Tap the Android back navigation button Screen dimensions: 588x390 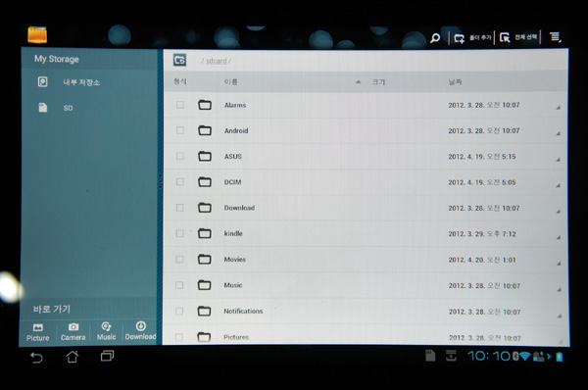point(37,358)
